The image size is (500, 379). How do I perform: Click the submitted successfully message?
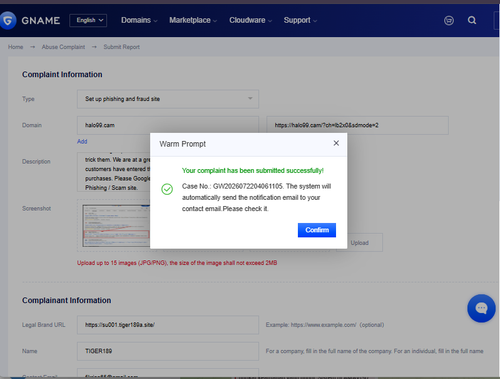click(253, 170)
